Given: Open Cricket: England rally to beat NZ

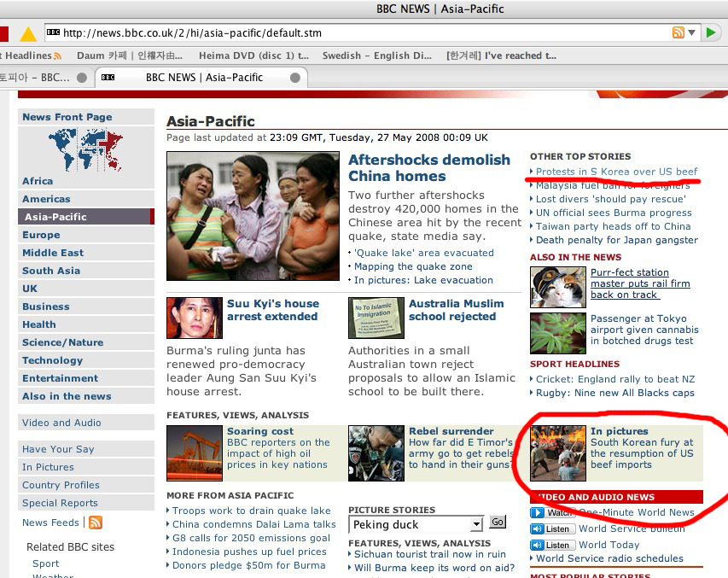Looking at the screenshot, I should 615,379.
